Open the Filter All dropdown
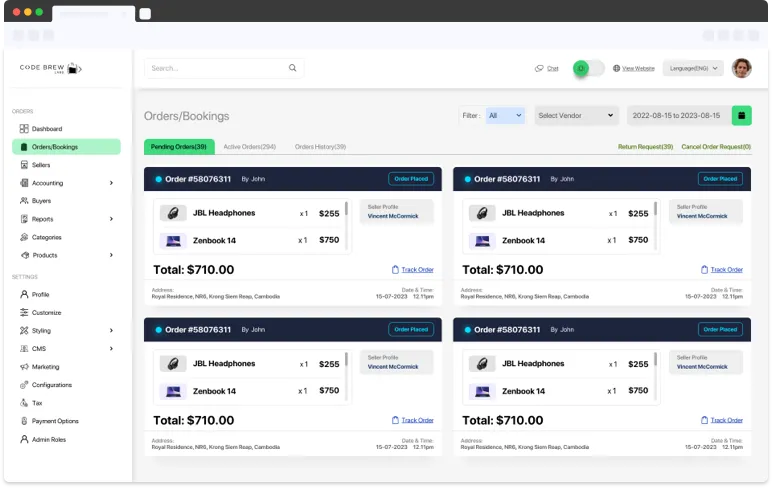The width and height of the screenshot is (772, 488). [505, 116]
